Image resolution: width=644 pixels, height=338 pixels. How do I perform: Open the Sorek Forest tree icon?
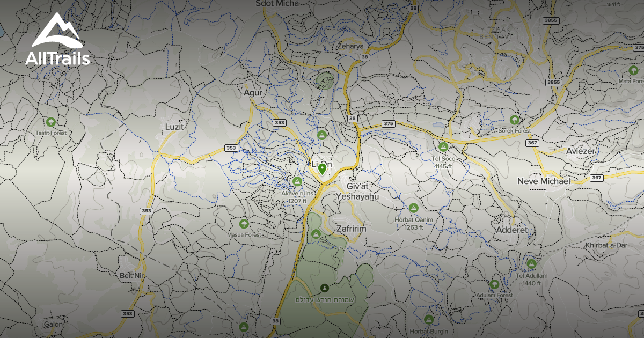[x=515, y=119]
